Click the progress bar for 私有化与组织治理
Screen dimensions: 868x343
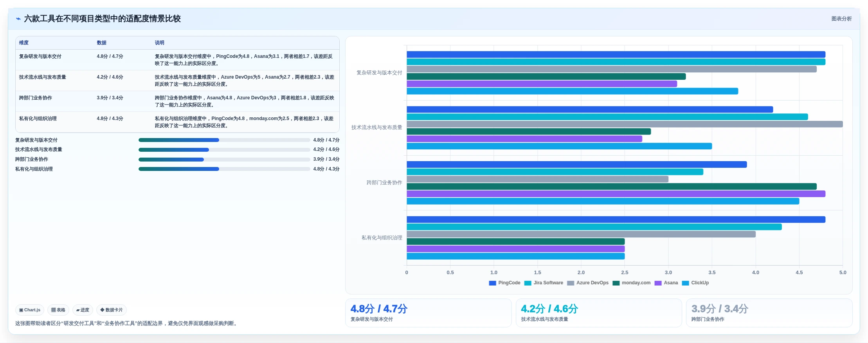tap(224, 169)
